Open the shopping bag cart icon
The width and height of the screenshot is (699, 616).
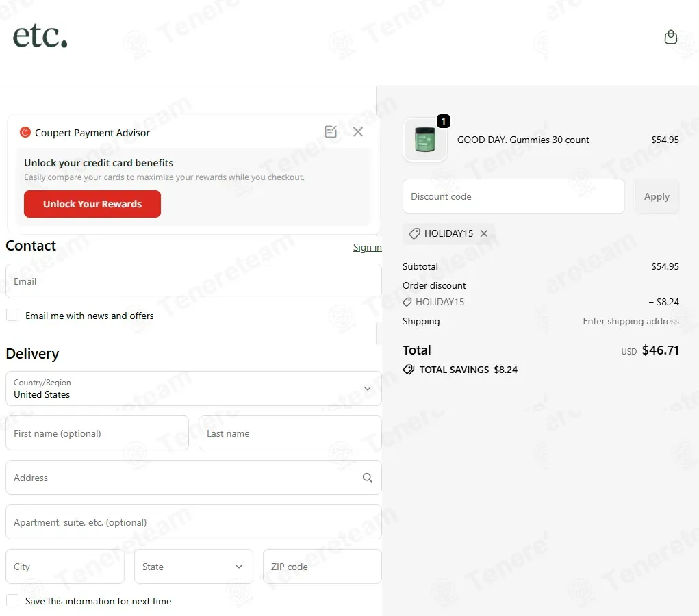coord(670,37)
